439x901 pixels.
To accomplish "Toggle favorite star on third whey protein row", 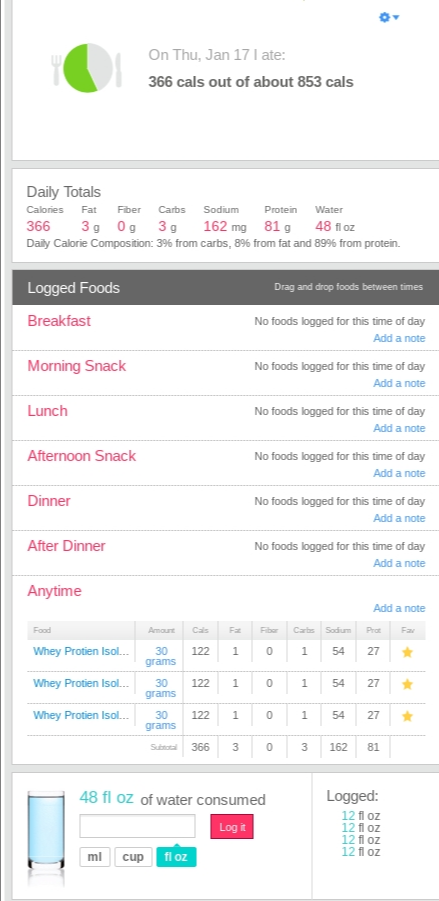I will (x=407, y=717).
